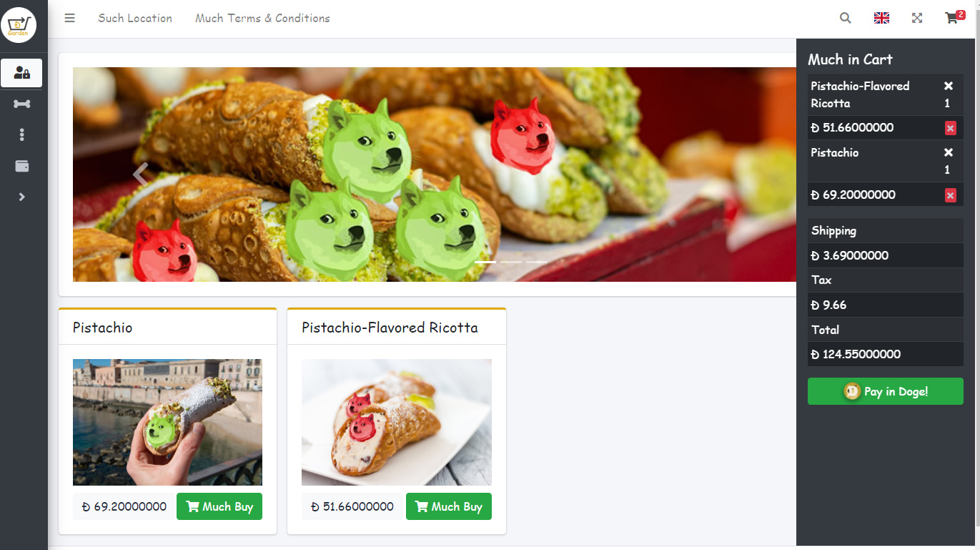Open the shopping cart icon with badge

coord(954,18)
